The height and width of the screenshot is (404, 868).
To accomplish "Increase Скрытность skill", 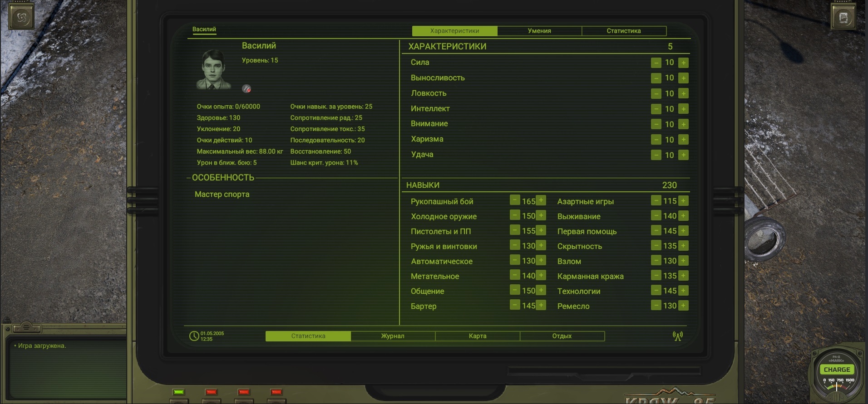I will point(683,245).
